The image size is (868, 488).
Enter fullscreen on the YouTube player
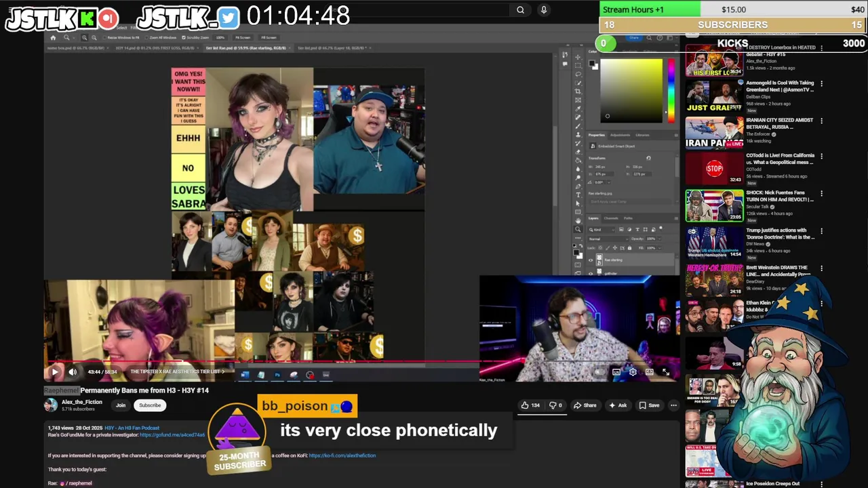pos(665,372)
